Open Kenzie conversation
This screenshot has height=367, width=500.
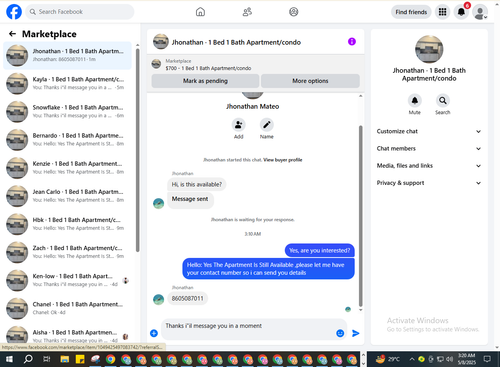pyautogui.click(x=67, y=168)
